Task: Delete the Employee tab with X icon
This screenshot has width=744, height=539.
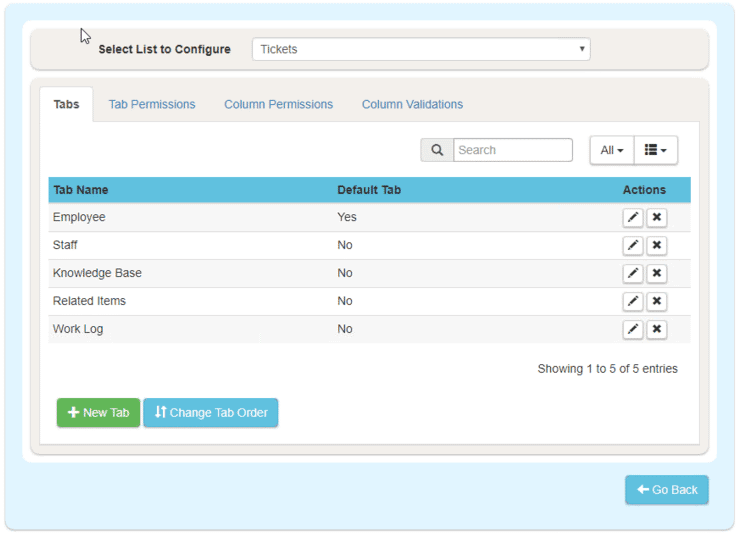Action: (657, 217)
